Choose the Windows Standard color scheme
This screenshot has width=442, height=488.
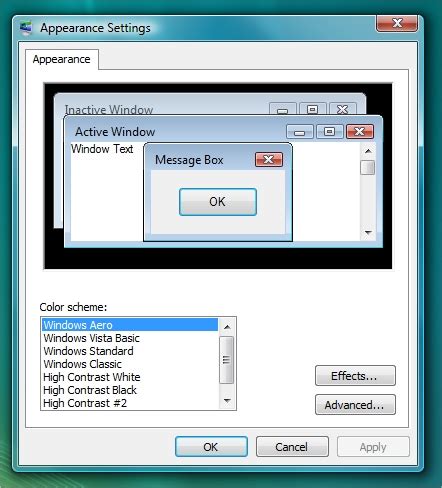click(x=130, y=351)
